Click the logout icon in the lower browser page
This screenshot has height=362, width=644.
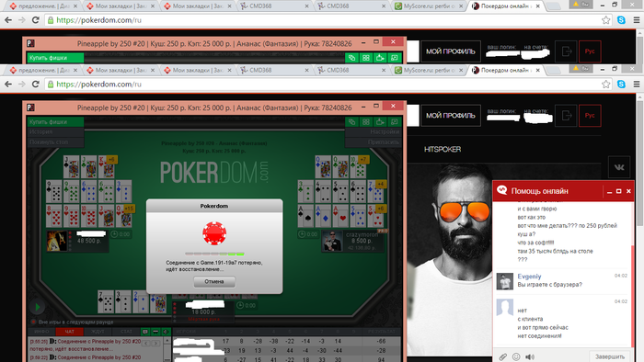pos(566,116)
